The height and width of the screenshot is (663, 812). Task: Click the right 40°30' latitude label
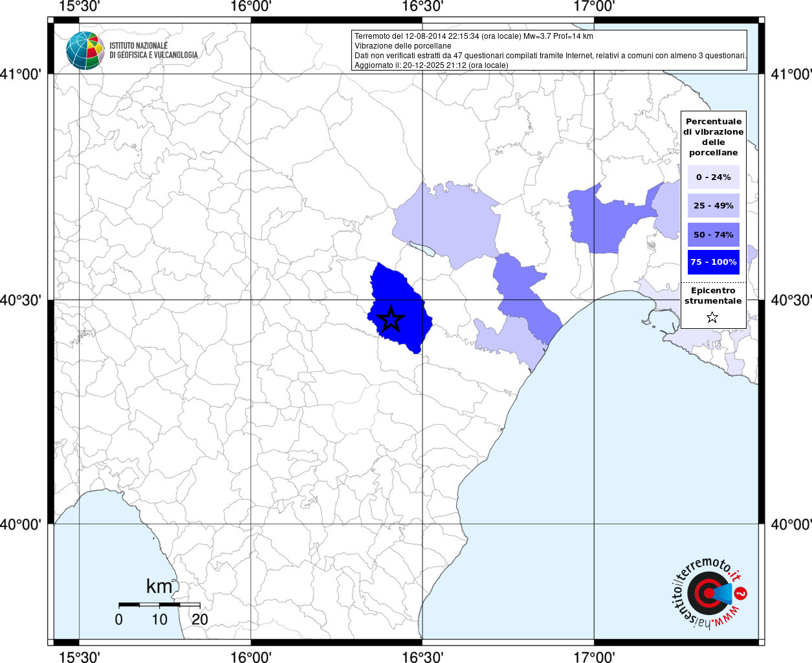(791, 300)
